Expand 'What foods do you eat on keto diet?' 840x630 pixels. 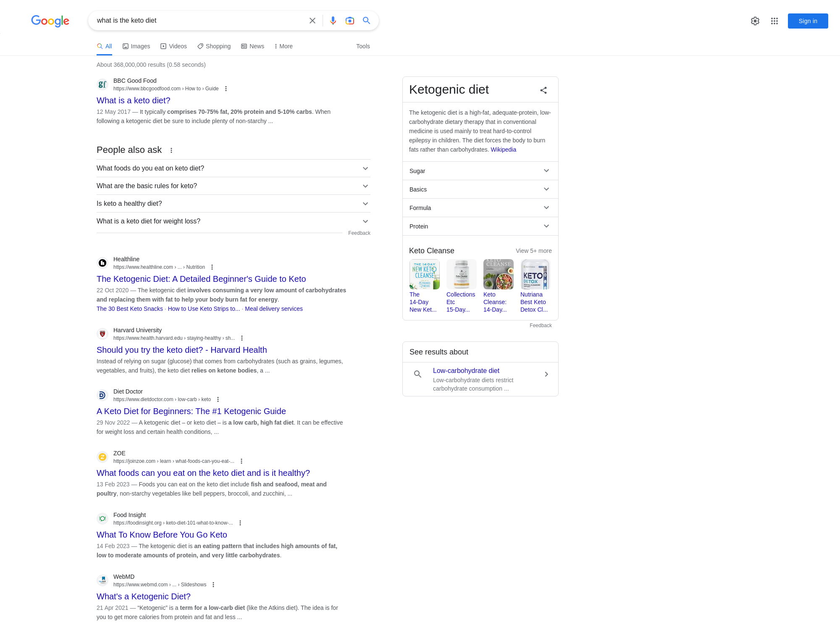234,168
